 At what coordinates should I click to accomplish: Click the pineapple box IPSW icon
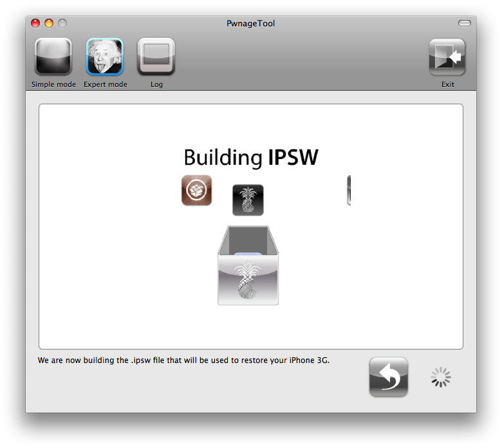248,265
